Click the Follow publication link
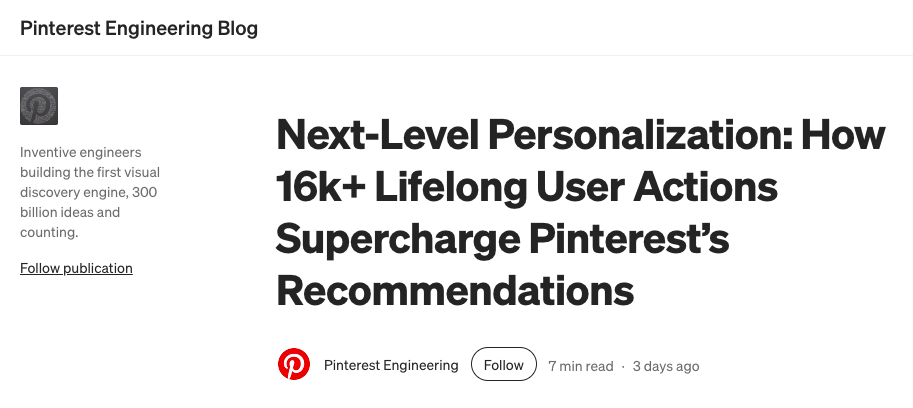 tap(76, 268)
